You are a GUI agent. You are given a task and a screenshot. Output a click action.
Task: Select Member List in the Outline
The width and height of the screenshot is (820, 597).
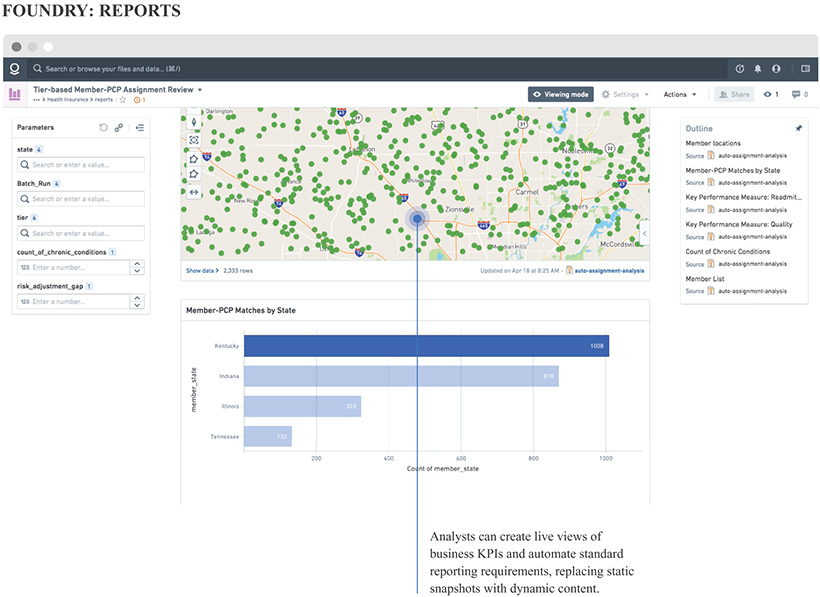pos(706,279)
